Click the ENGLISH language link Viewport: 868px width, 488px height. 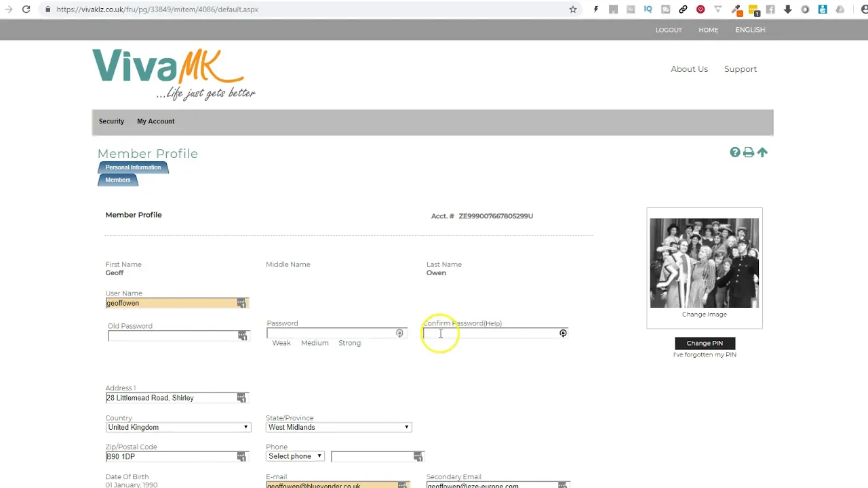[x=750, y=30]
